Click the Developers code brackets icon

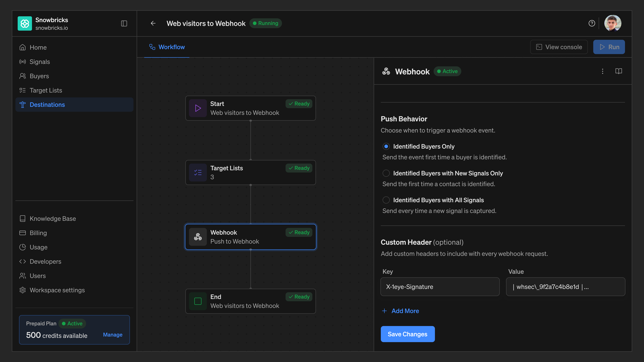(x=22, y=261)
